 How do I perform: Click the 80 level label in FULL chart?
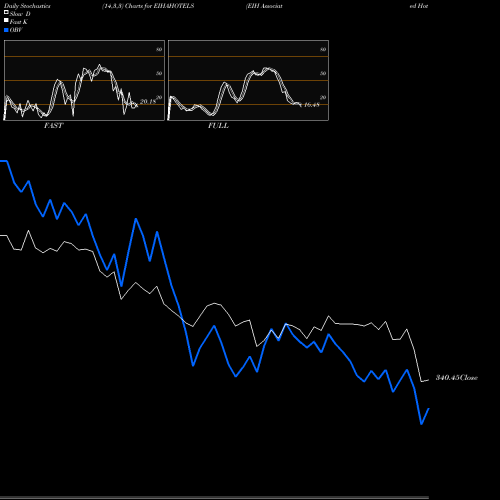[323, 49]
